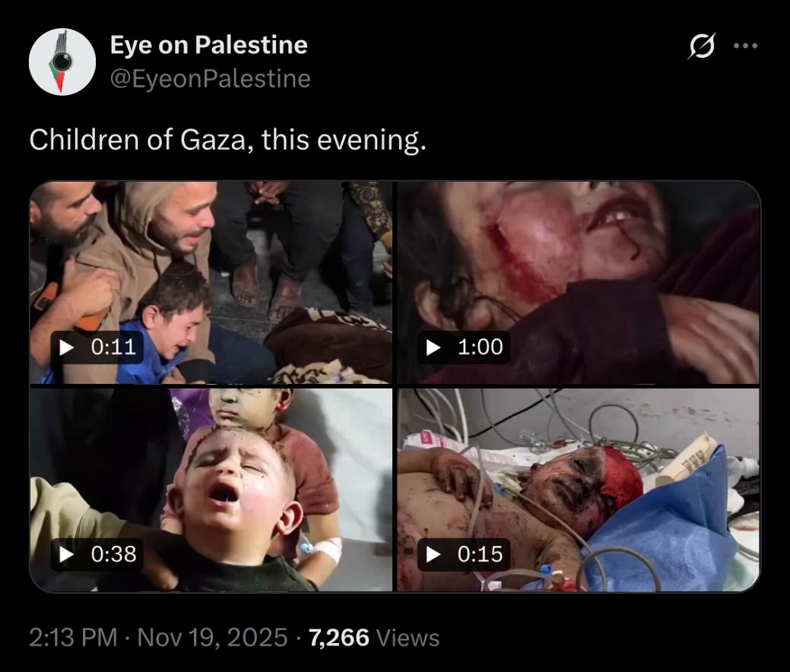
Task: Click the play triangle on the 0:38 badge
Action: [x=66, y=555]
